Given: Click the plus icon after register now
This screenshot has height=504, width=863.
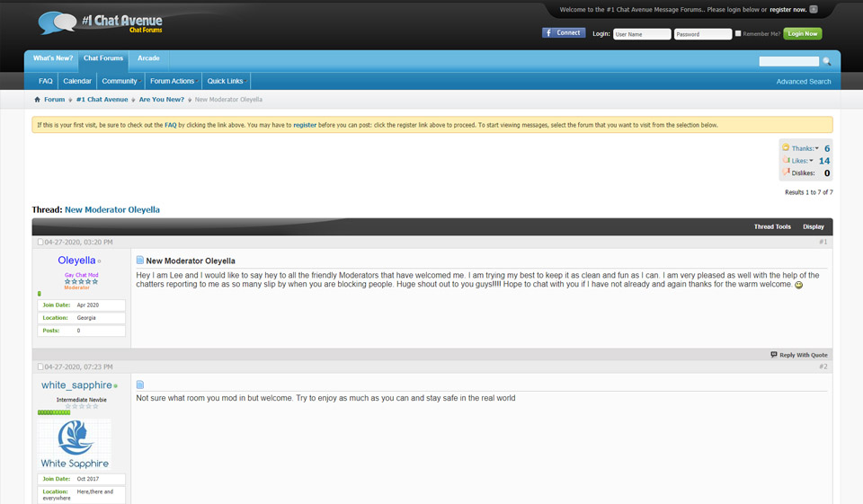Looking at the screenshot, I should tap(814, 10).
